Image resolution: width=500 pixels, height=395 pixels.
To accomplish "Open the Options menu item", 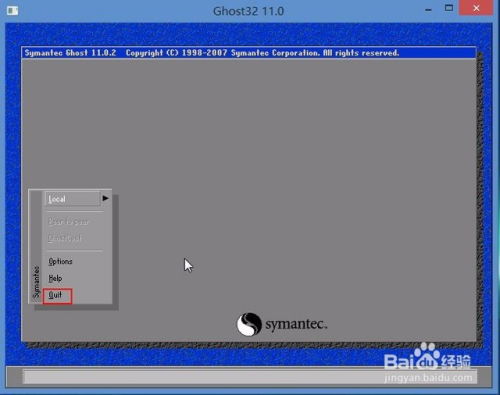I will tap(60, 261).
